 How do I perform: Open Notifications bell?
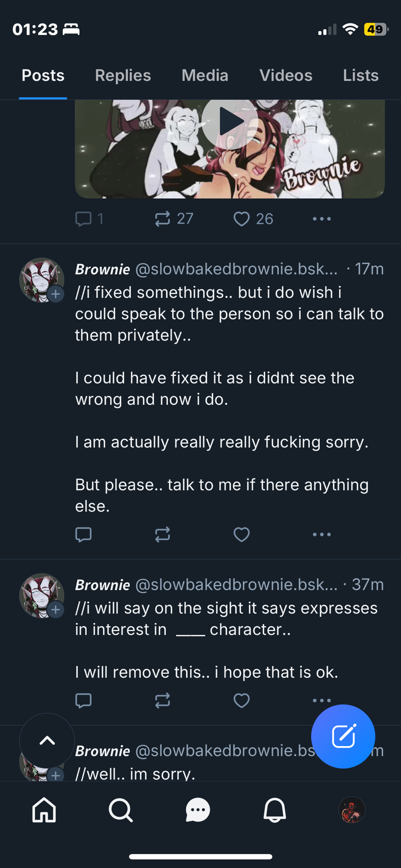(275, 810)
